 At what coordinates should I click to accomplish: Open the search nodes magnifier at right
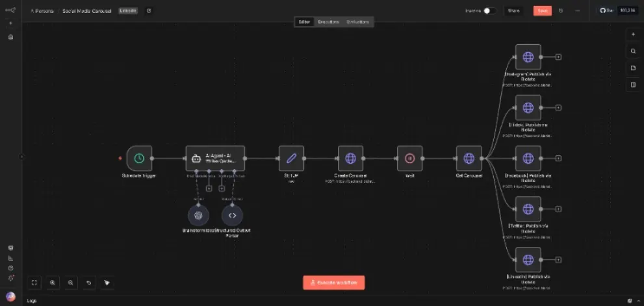click(x=633, y=51)
